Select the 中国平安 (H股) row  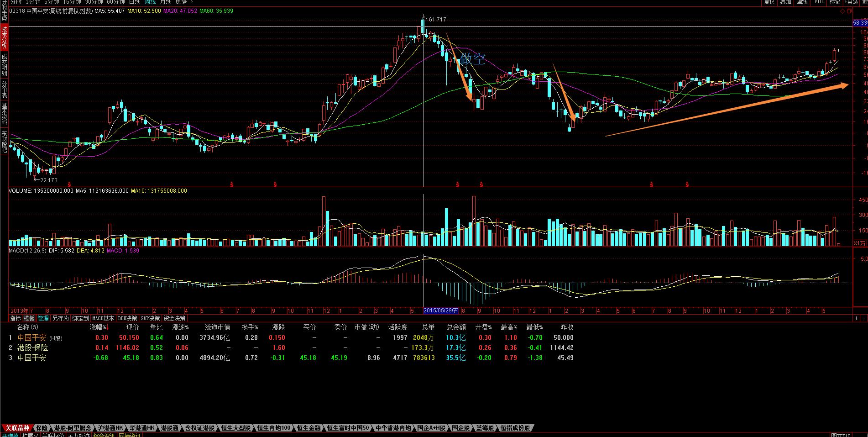[x=291, y=337]
